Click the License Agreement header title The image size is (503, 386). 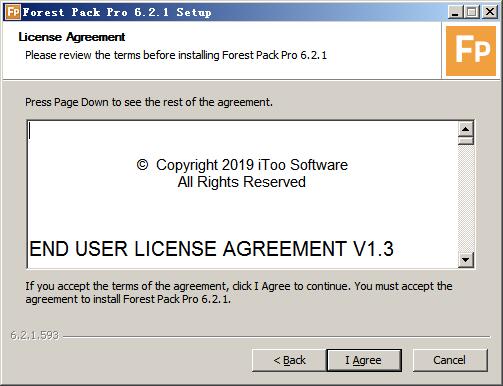tap(72, 37)
